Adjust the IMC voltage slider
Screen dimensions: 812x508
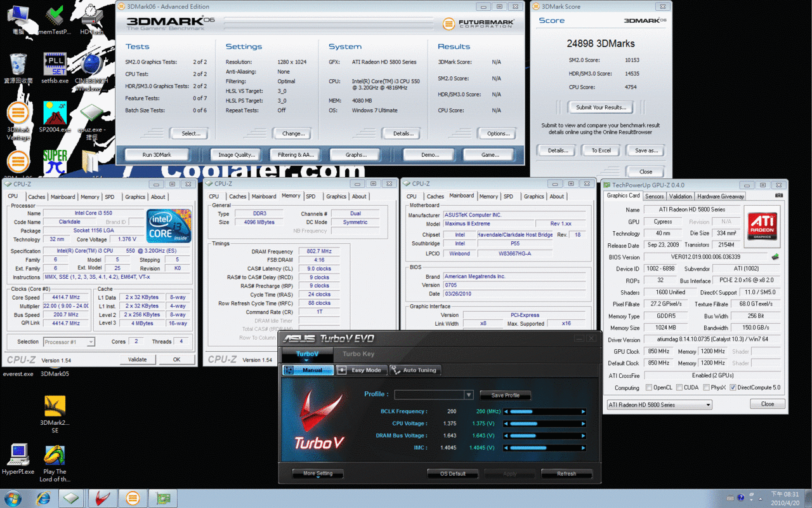point(546,448)
